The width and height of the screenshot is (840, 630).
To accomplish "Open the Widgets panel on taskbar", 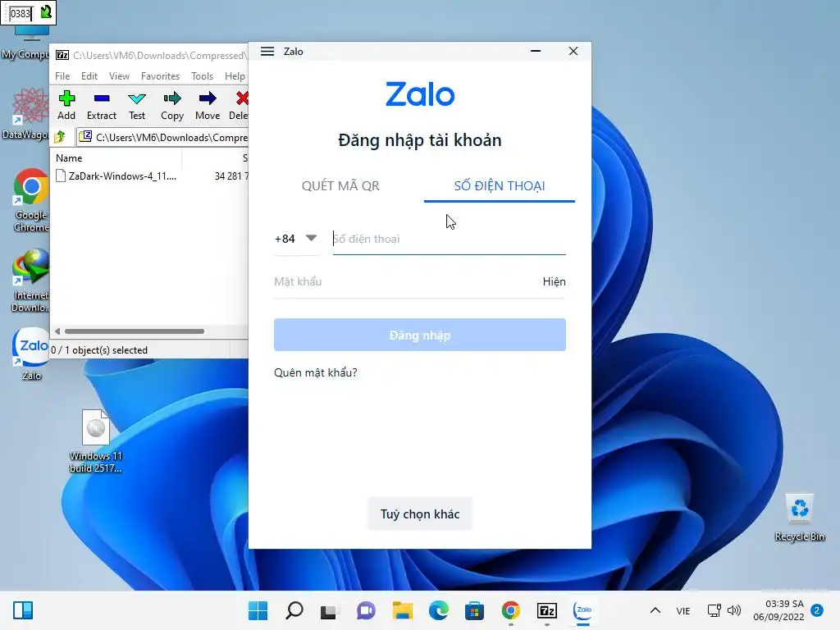I will (23, 610).
